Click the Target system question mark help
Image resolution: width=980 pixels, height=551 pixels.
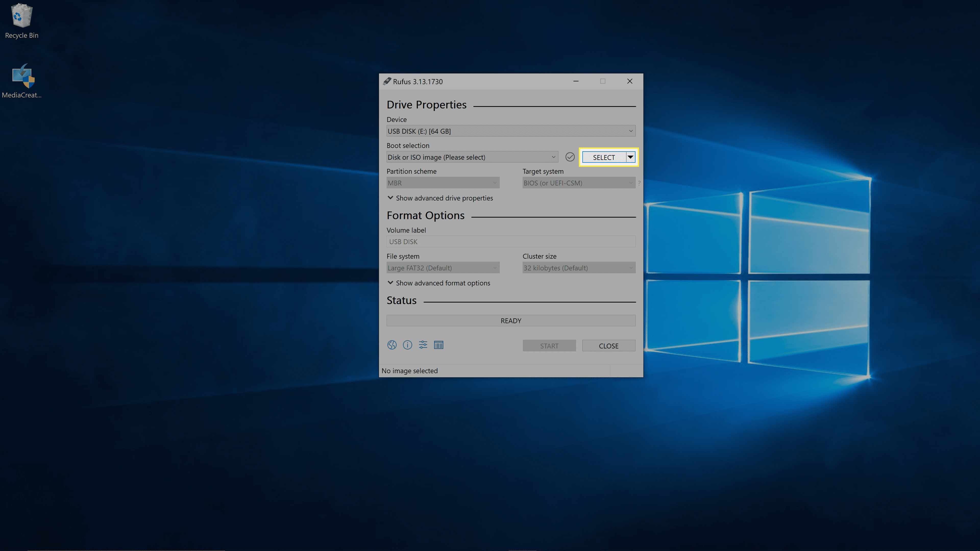(639, 183)
